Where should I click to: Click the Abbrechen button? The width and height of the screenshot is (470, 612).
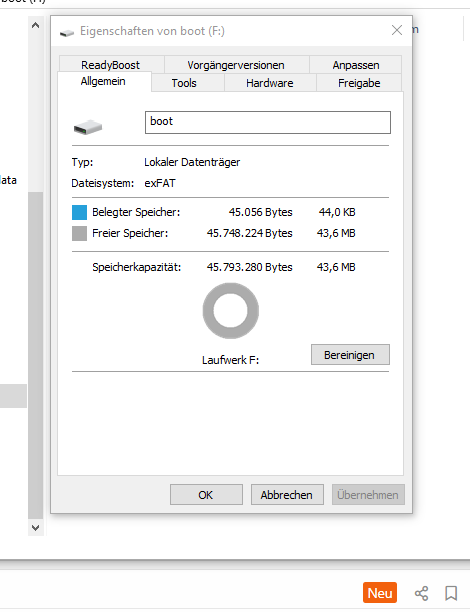[x=287, y=495]
